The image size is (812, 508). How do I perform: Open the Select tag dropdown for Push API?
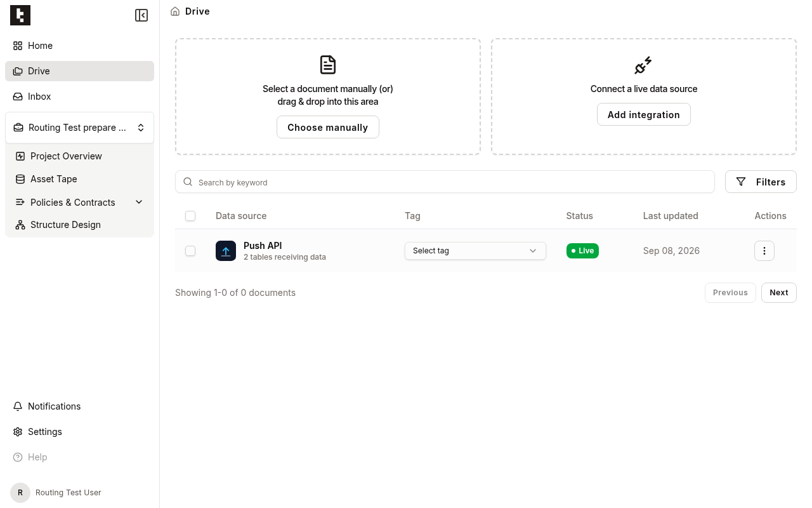coord(475,251)
